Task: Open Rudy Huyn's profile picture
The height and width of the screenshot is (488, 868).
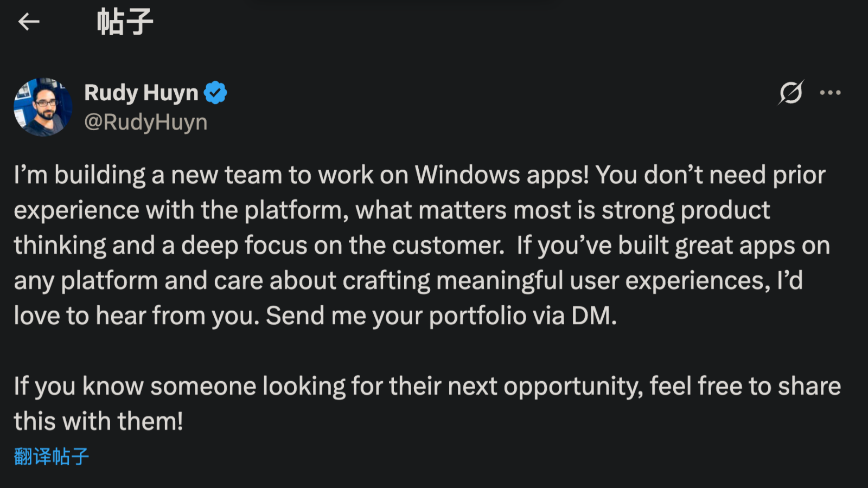Action: 43,107
